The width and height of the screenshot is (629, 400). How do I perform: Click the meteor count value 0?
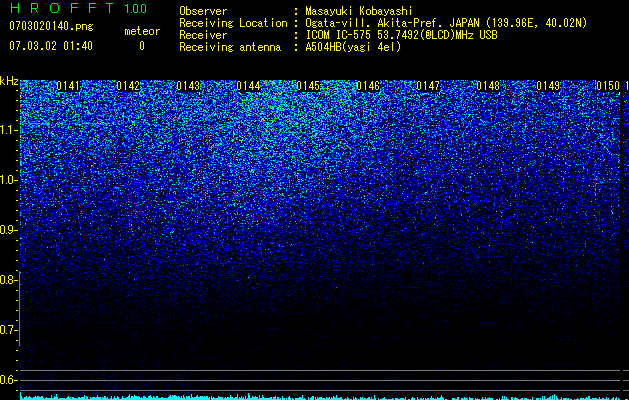142,46
